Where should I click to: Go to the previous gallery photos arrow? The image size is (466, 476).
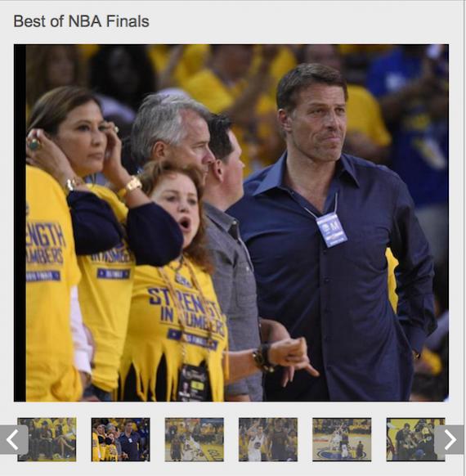14,439
